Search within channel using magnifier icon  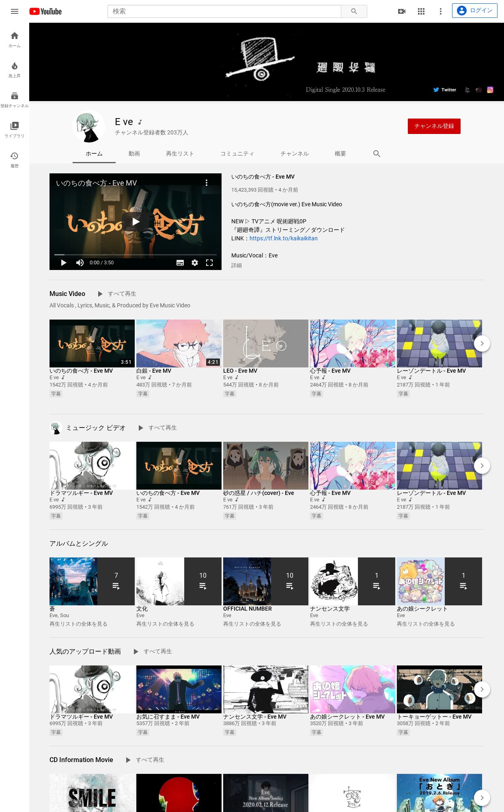click(377, 154)
